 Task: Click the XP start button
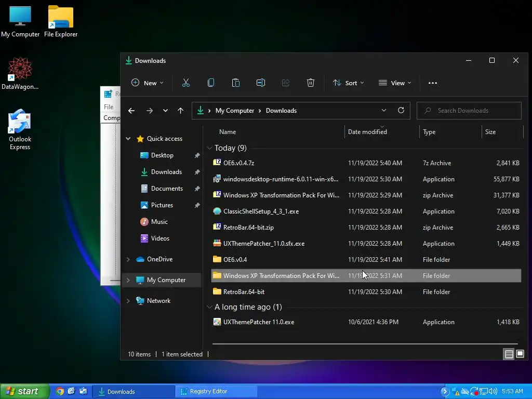(x=25, y=391)
